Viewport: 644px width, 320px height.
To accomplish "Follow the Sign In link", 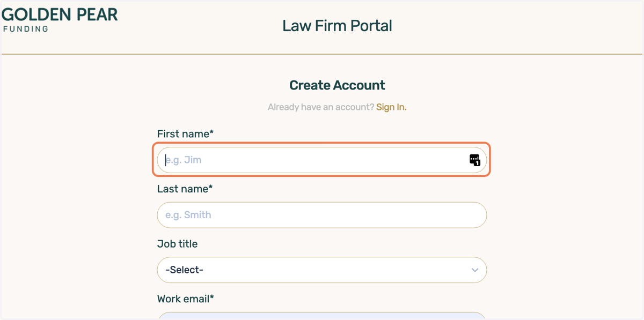I will pyautogui.click(x=391, y=107).
